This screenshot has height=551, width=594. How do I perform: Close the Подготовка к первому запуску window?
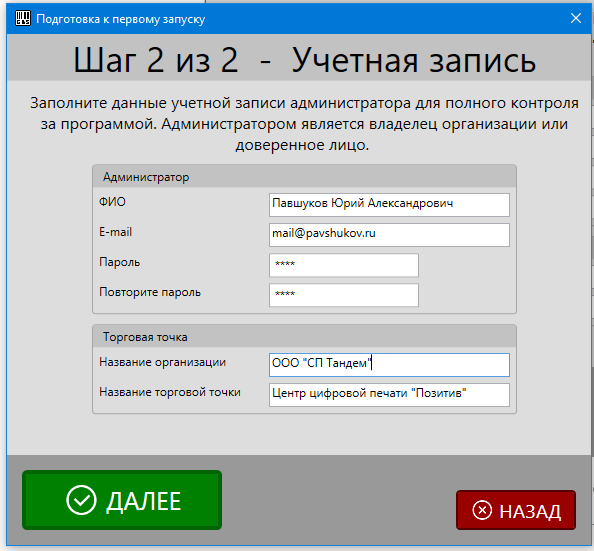576,18
